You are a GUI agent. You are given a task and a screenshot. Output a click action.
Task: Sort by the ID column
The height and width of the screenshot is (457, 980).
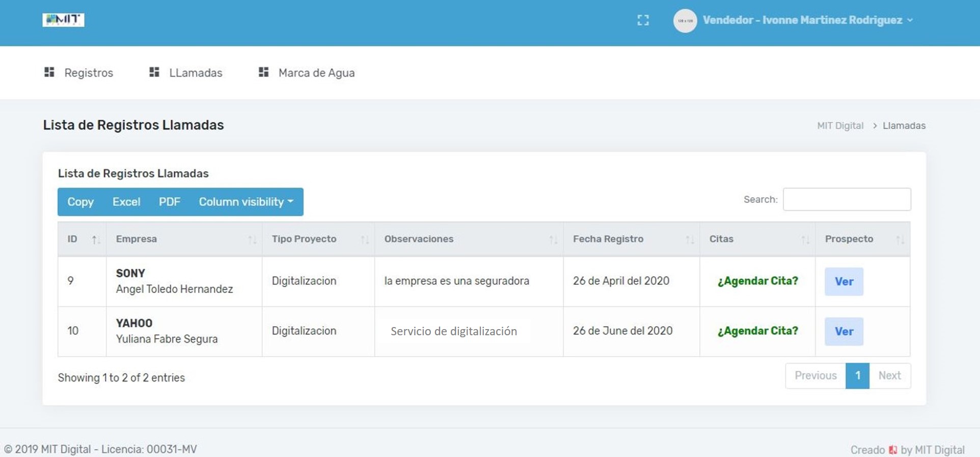pyautogui.click(x=82, y=239)
